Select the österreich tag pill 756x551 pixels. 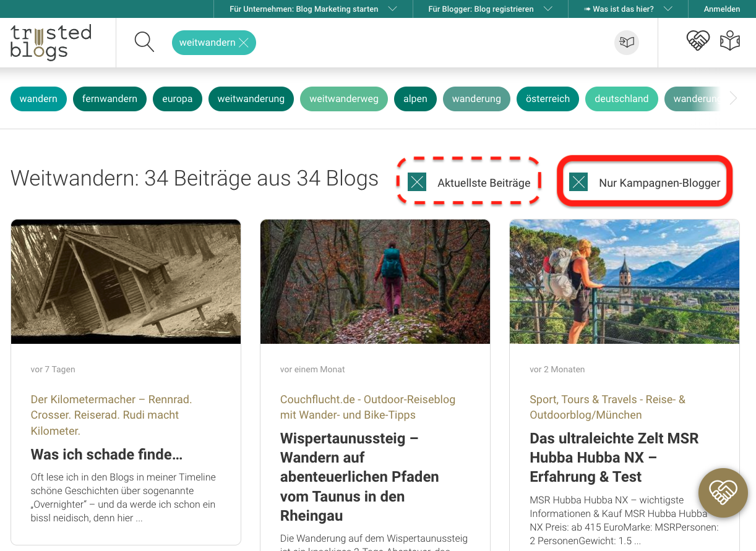click(548, 99)
